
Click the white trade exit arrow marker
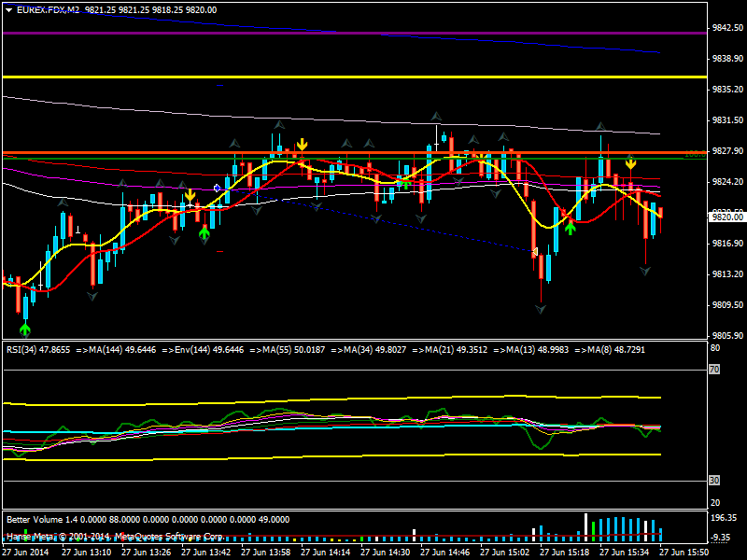[535, 252]
